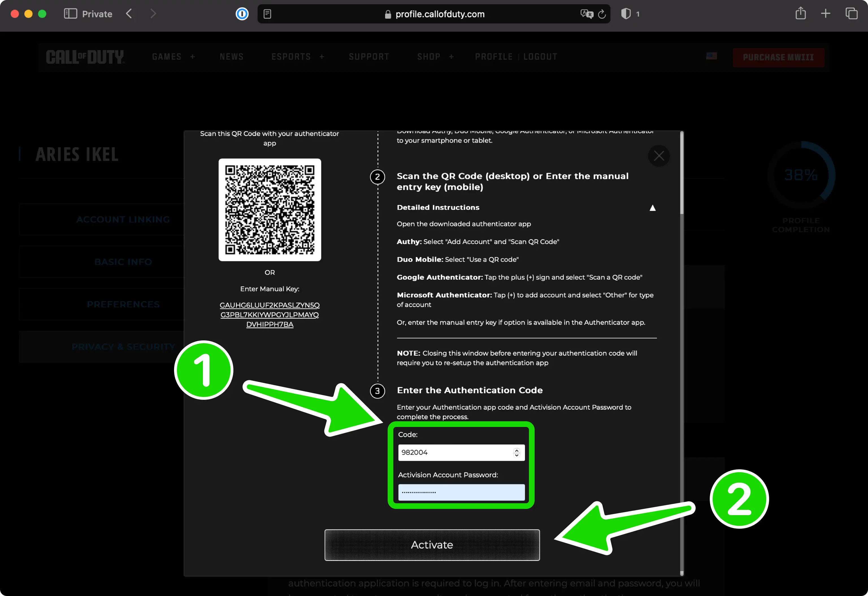Collapse the Detailed Instructions section
The height and width of the screenshot is (596, 868).
652,208
